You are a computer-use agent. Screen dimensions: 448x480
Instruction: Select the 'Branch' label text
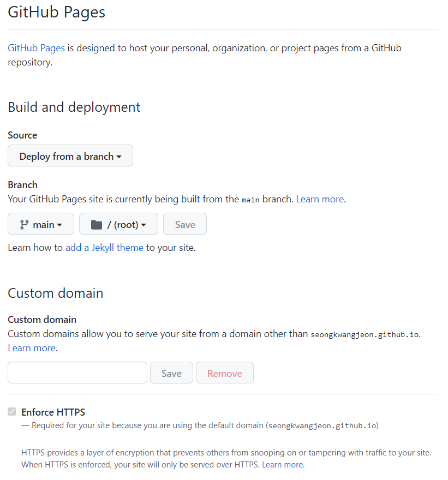(x=23, y=185)
